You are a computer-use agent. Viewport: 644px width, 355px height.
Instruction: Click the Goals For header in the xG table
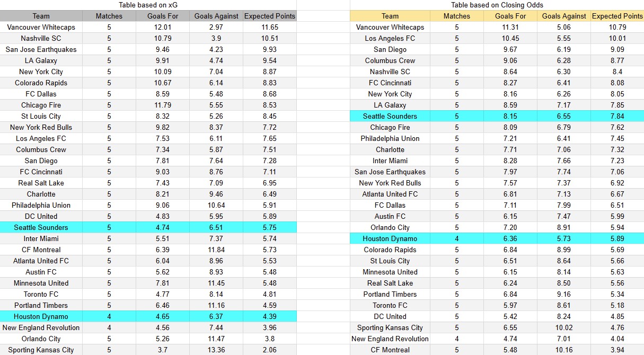pyautogui.click(x=163, y=16)
